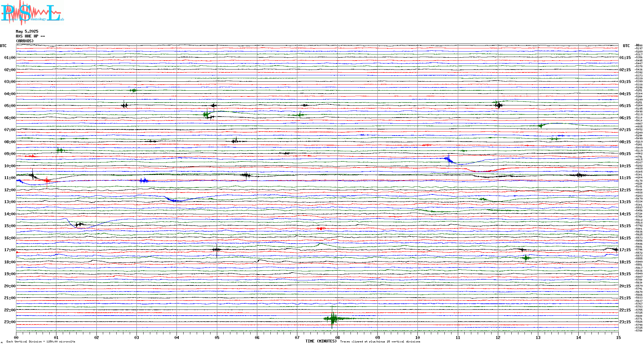Click the '06' minute axis tick label
This screenshot has height=346, width=644.
click(x=257, y=337)
